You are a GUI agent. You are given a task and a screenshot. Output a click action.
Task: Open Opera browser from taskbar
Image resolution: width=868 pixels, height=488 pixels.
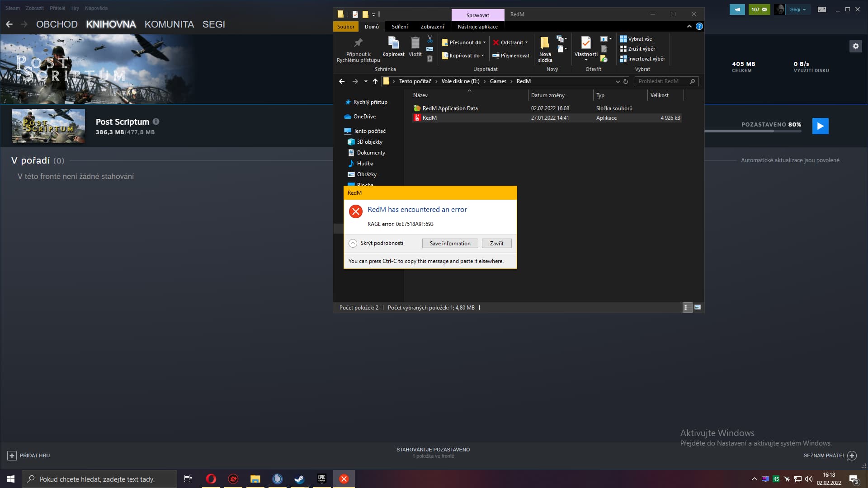click(x=211, y=479)
